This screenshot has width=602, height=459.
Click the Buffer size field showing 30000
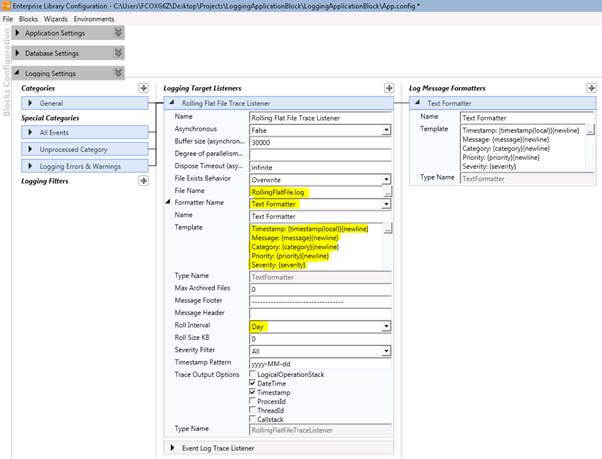tap(321, 143)
